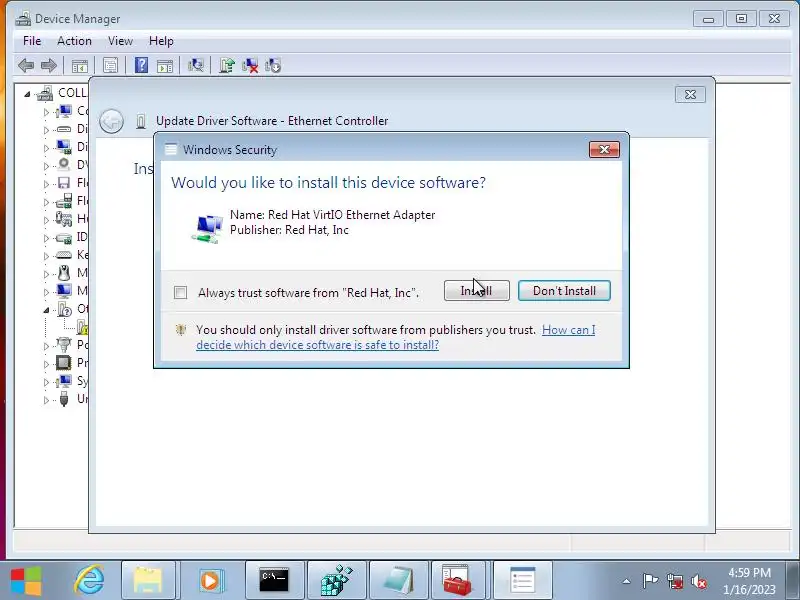
Task: Click the muted volume icon in system tray
Action: click(698, 581)
